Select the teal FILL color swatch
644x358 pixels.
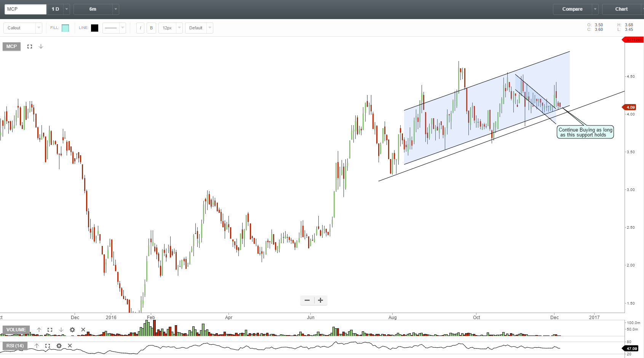[65, 27]
